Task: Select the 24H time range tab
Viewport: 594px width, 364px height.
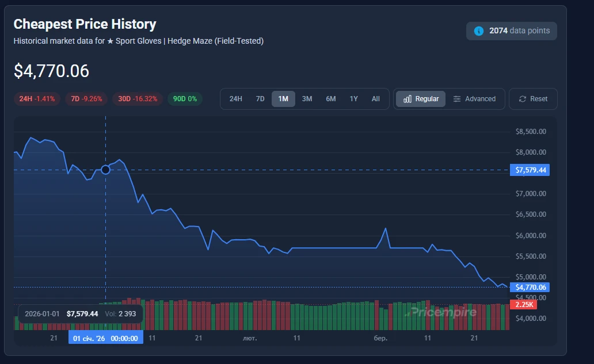Action: tap(236, 99)
